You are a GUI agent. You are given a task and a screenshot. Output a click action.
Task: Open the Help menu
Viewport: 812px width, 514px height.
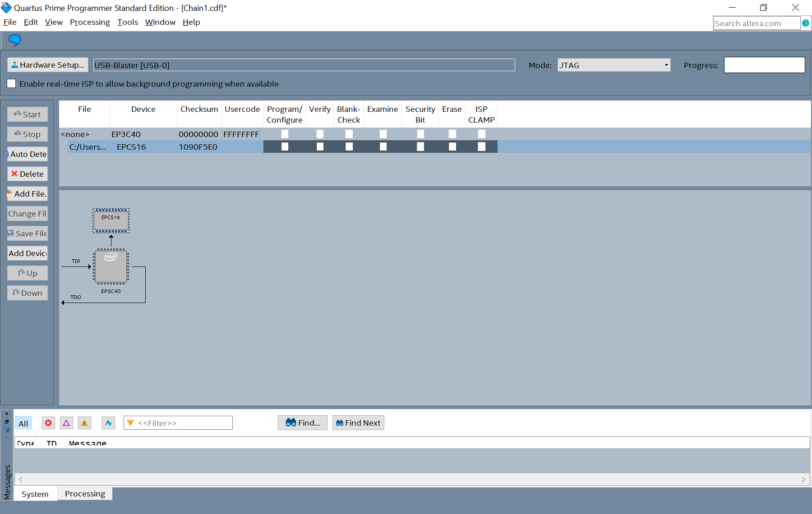[x=191, y=22]
